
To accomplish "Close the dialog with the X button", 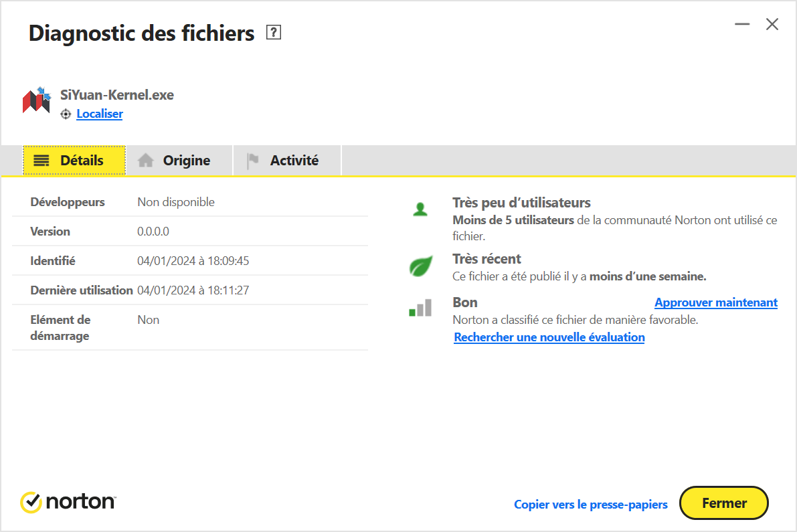I will 772,25.
